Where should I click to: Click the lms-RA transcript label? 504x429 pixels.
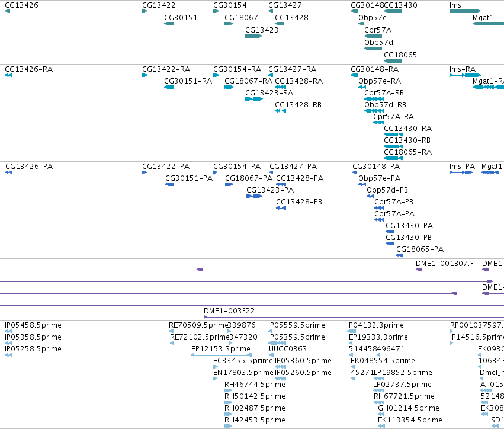point(462,69)
